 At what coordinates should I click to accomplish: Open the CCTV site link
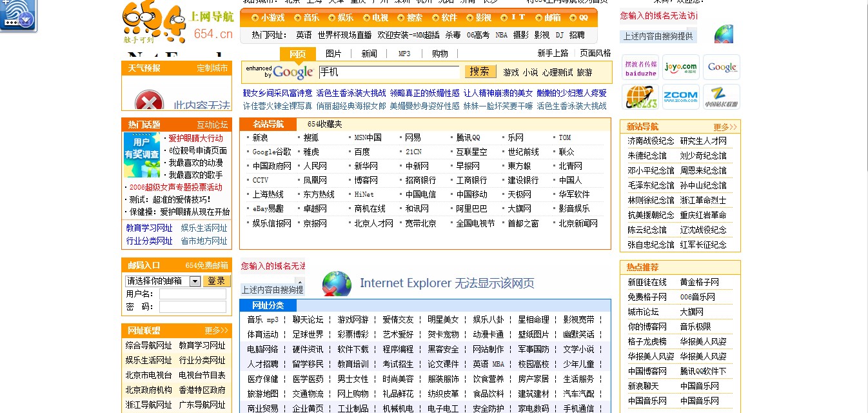pos(261,180)
